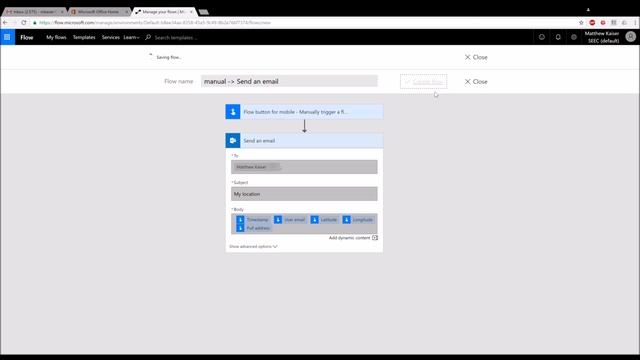The height and width of the screenshot is (360, 640).
Task: Switch to the Gmail Inbox browser tab
Action: (34, 12)
